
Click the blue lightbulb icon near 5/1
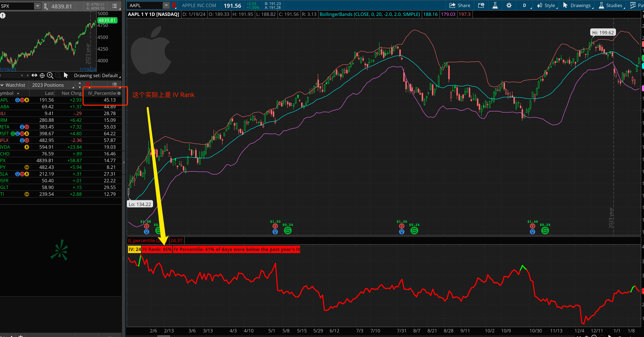[275, 232]
